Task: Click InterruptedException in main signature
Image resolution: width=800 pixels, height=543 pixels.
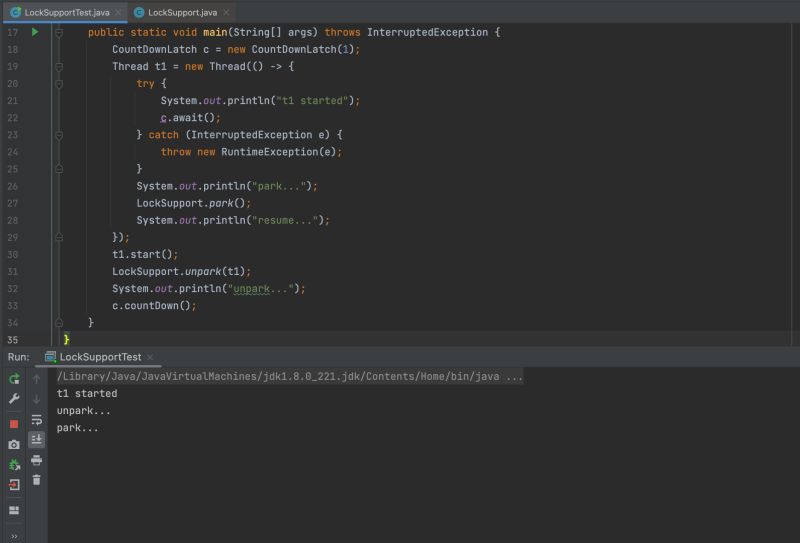Action: pos(427,32)
